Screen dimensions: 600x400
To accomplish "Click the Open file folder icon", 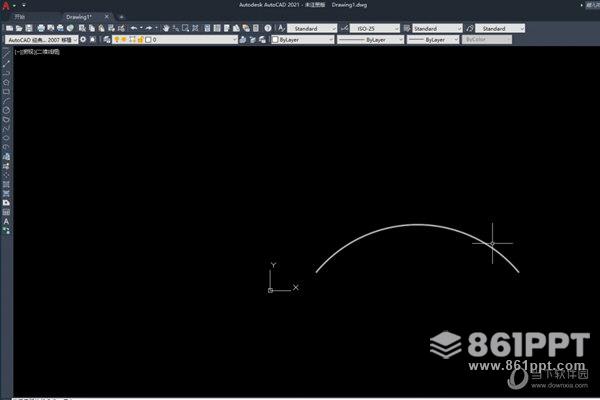I will click(19, 28).
